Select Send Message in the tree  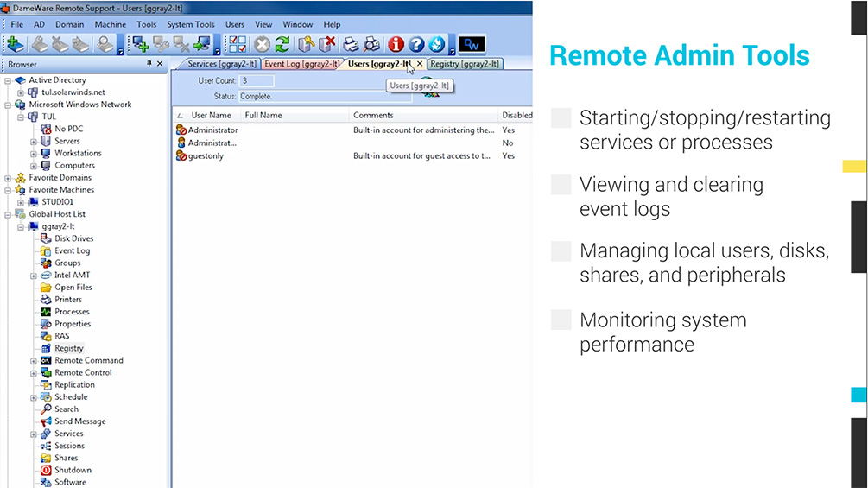point(79,421)
